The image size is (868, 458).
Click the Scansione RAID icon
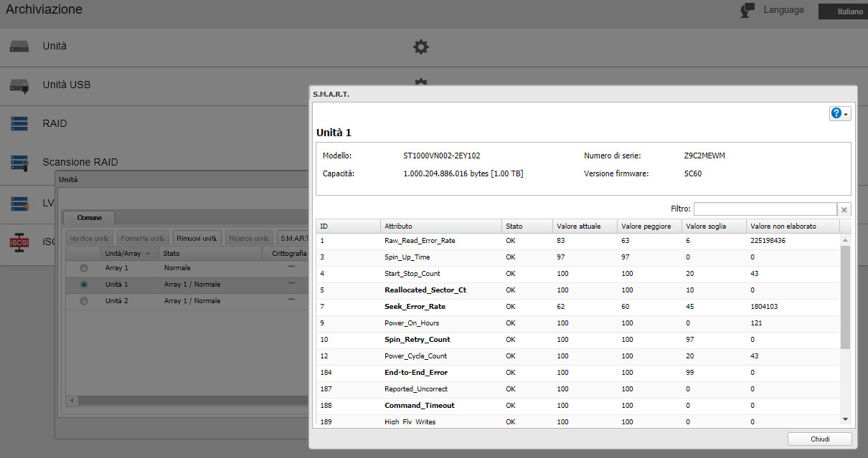pyautogui.click(x=19, y=163)
